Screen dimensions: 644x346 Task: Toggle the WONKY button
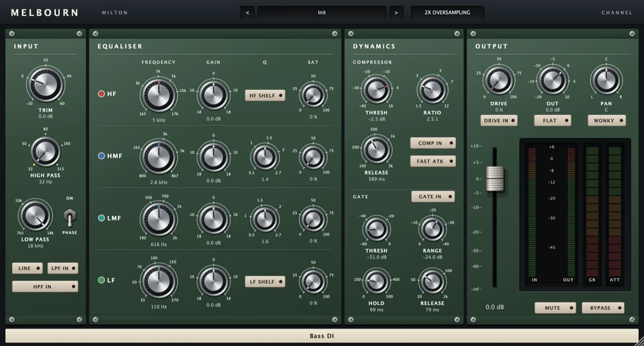[x=607, y=120]
